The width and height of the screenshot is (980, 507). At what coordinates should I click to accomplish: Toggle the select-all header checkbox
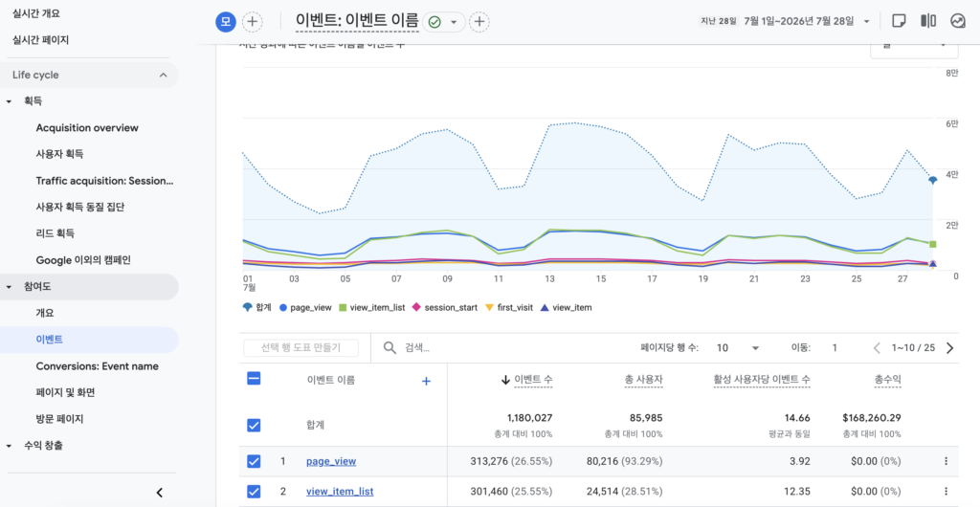pyautogui.click(x=254, y=379)
